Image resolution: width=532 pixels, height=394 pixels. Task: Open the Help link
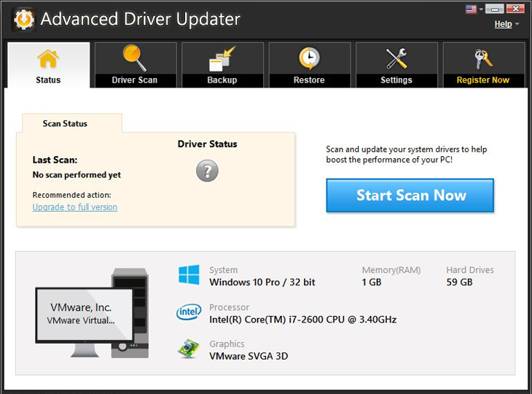point(503,24)
